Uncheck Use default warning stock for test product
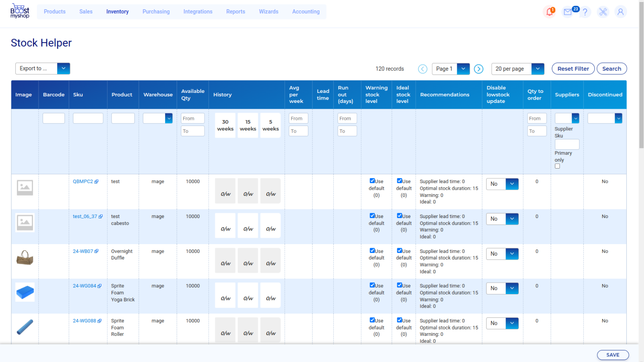This screenshot has width=644, height=362. [x=372, y=181]
